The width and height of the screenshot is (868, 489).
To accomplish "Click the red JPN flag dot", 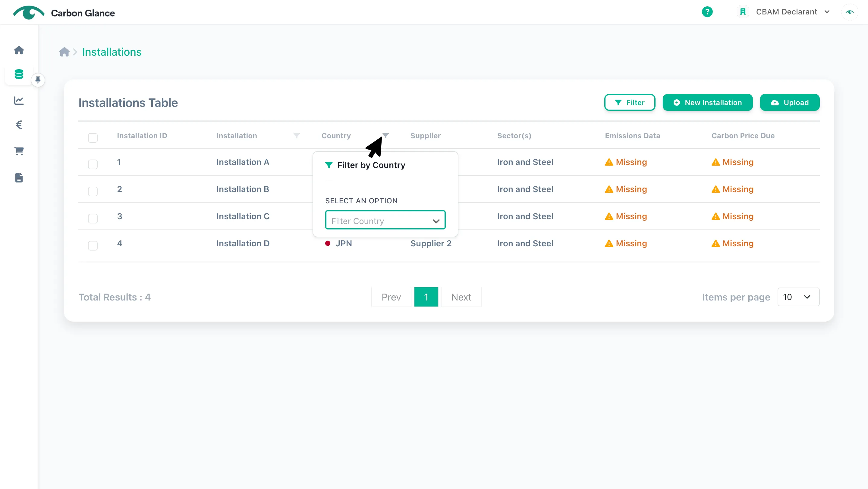I will 328,243.
